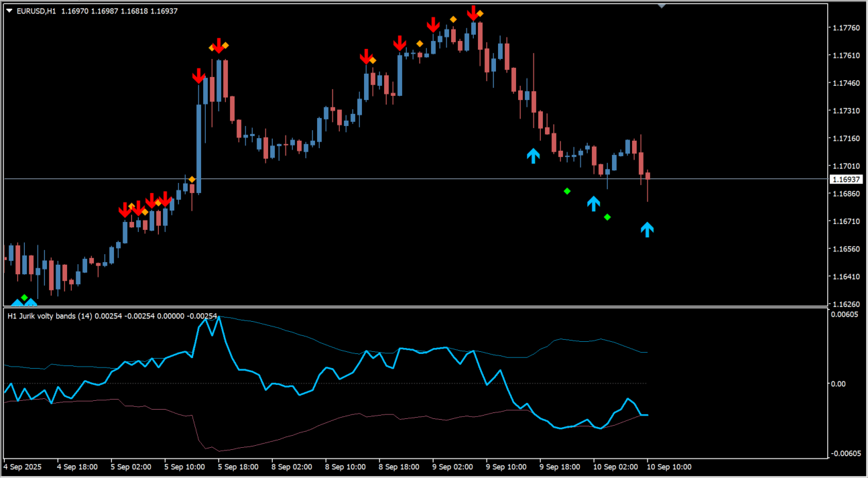Select the blue up arrow between the two green diamonds
Image resolution: width=868 pixels, height=478 pixels.
tap(593, 203)
